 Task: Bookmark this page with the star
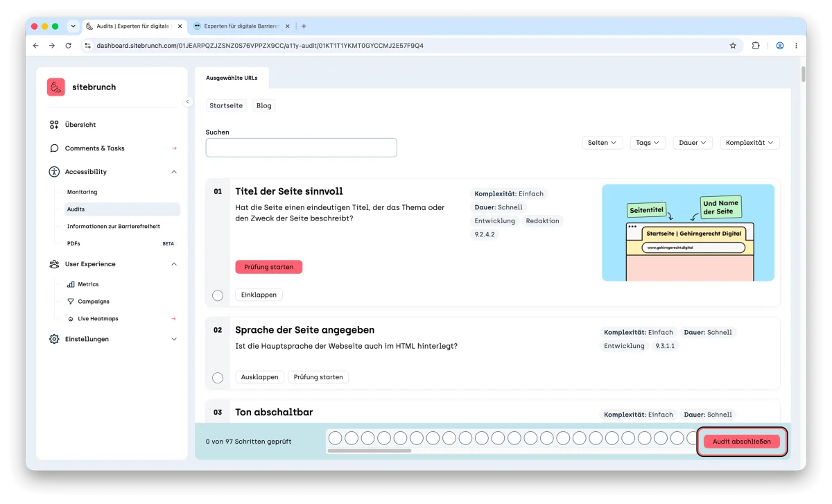(733, 46)
